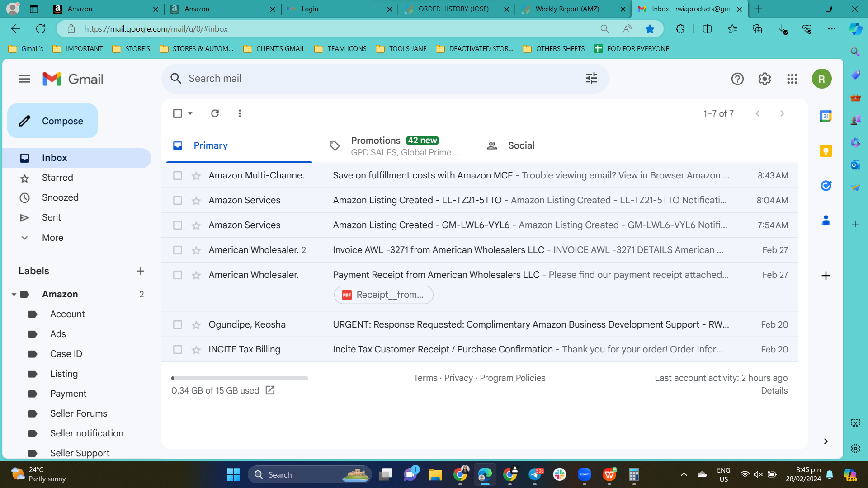The width and height of the screenshot is (868, 488).
Task: Collapse the Amazon label tree
Action: pyautogui.click(x=14, y=295)
